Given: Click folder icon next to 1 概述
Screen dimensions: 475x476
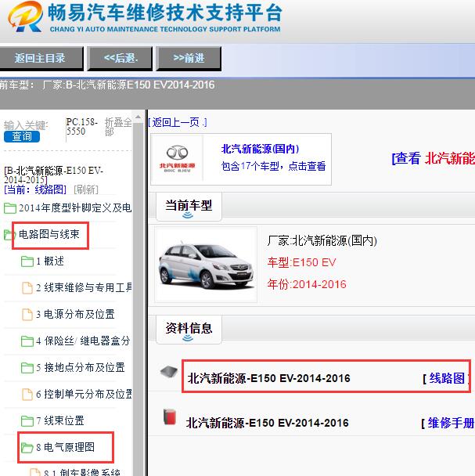Looking at the screenshot, I should click(27, 261).
